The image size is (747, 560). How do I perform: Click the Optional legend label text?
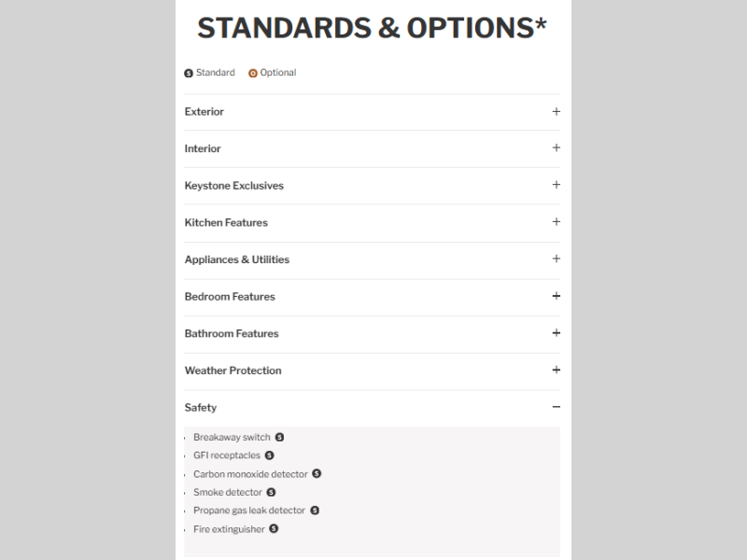tap(278, 73)
